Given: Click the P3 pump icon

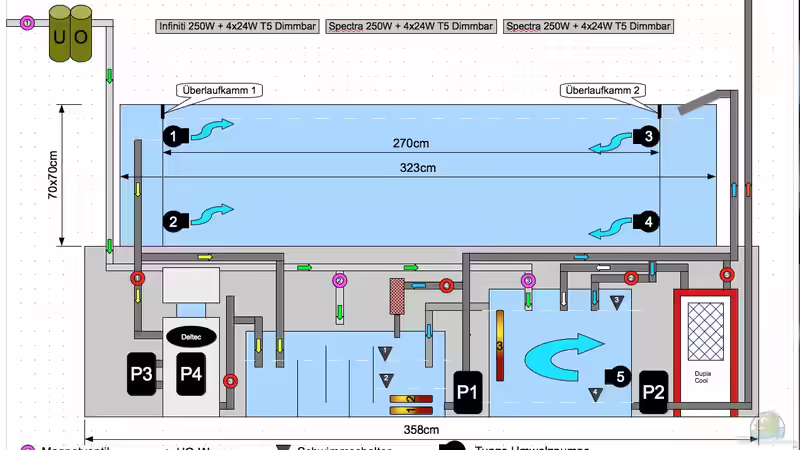Looking at the screenshot, I should (141, 373).
